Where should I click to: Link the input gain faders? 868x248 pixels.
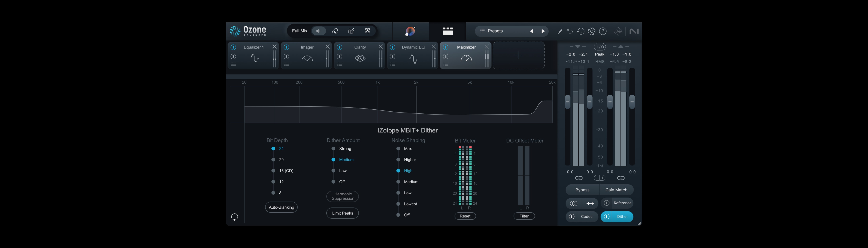tap(579, 178)
